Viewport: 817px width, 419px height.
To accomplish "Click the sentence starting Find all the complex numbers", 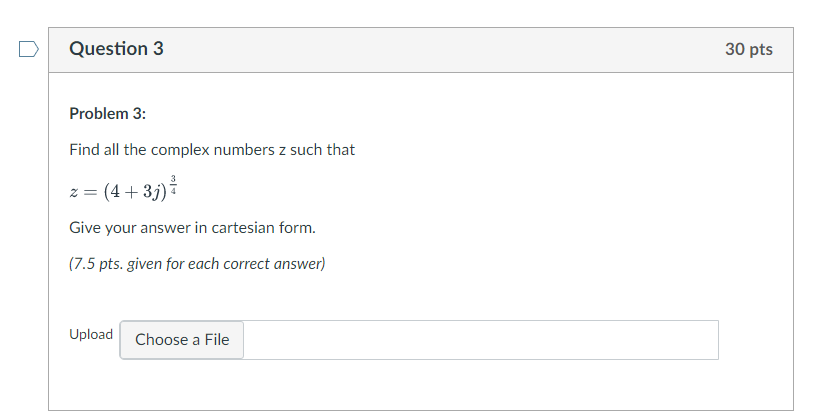I will [212, 150].
